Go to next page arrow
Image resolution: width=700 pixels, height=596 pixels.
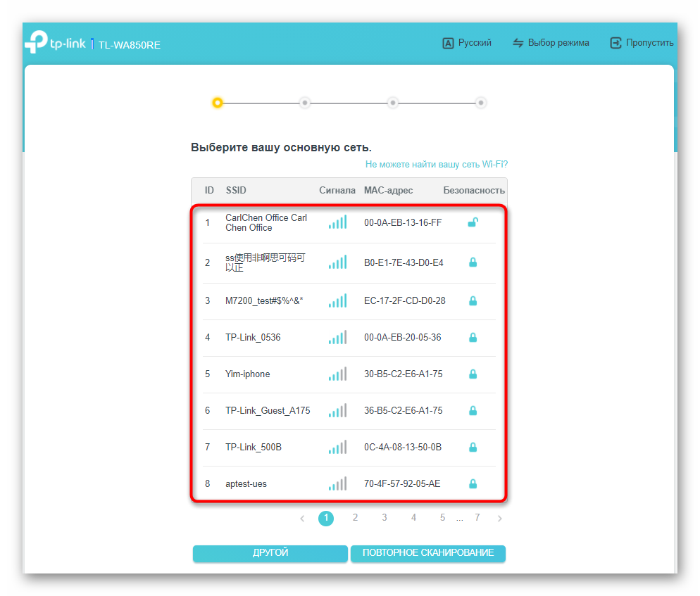499,519
